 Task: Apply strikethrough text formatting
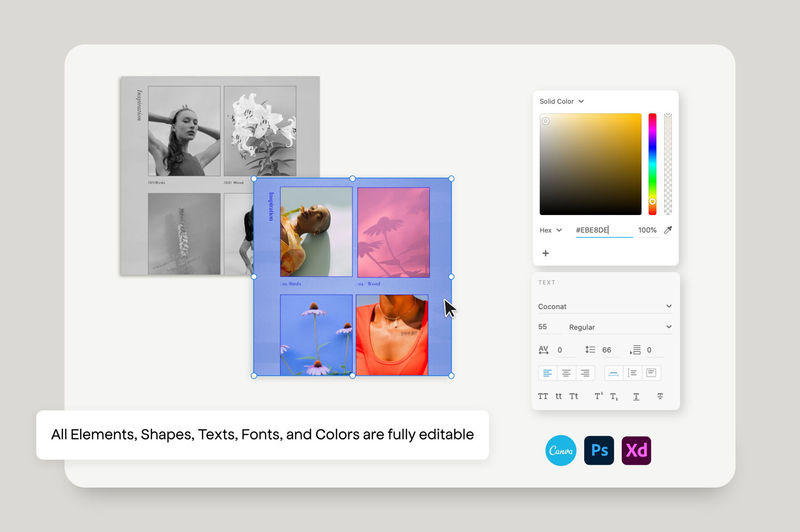[660, 396]
